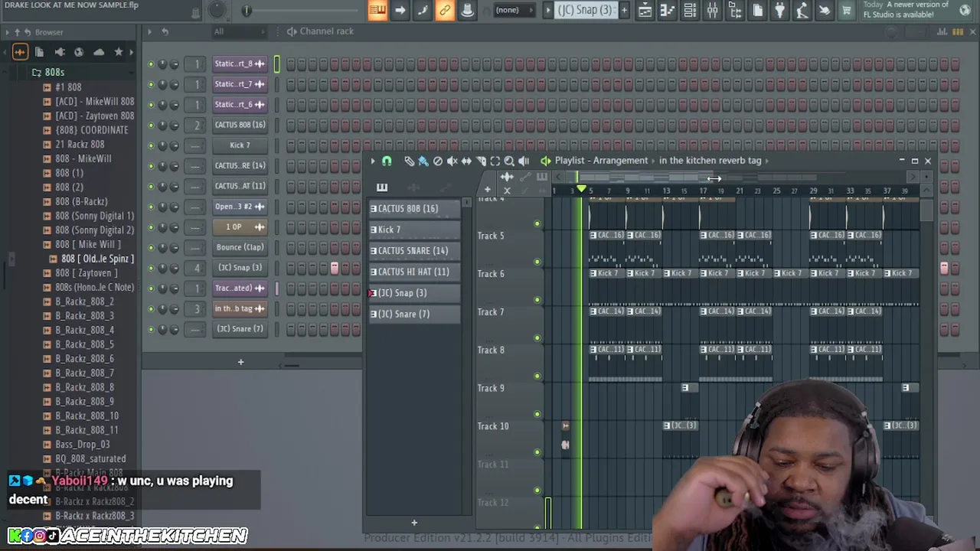The image size is (980, 551).
Task: Mute the (JC) Snare (7) channel LED
Action: coord(151,329)
